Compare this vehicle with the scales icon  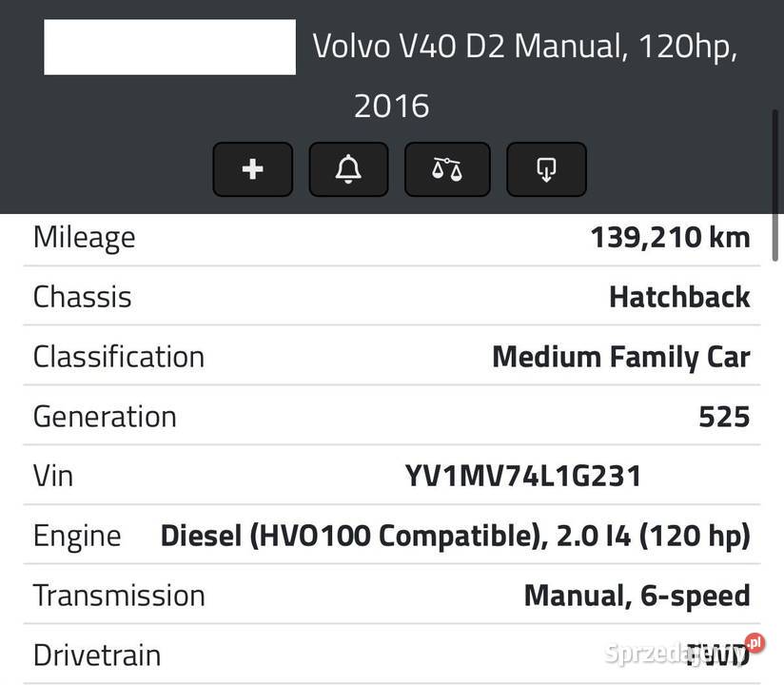pyautogui.click(x=447, y=169)
